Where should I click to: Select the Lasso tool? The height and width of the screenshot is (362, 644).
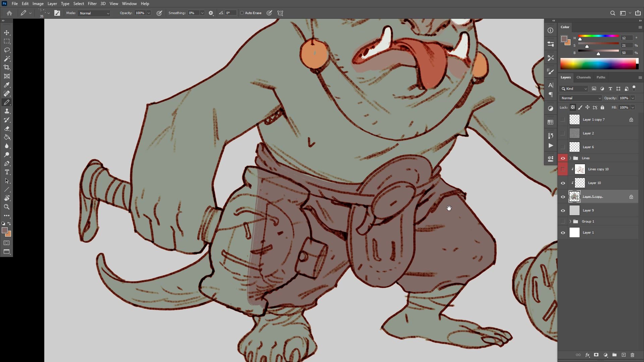7,50
